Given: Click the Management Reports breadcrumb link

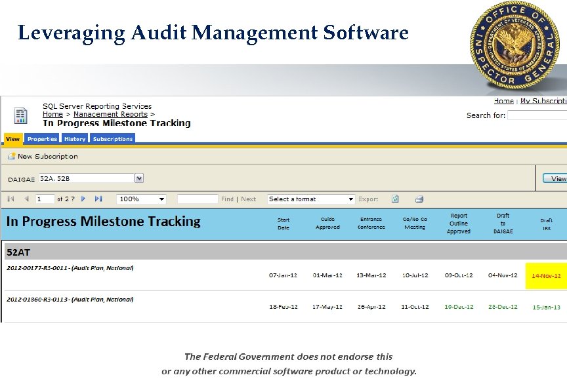Looking at the screenshot, I should click(111, 114).
